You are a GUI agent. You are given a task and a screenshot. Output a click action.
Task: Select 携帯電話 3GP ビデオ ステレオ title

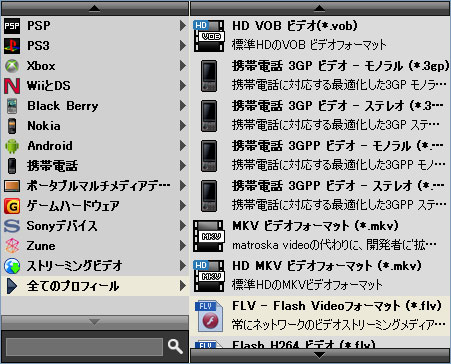338,106
